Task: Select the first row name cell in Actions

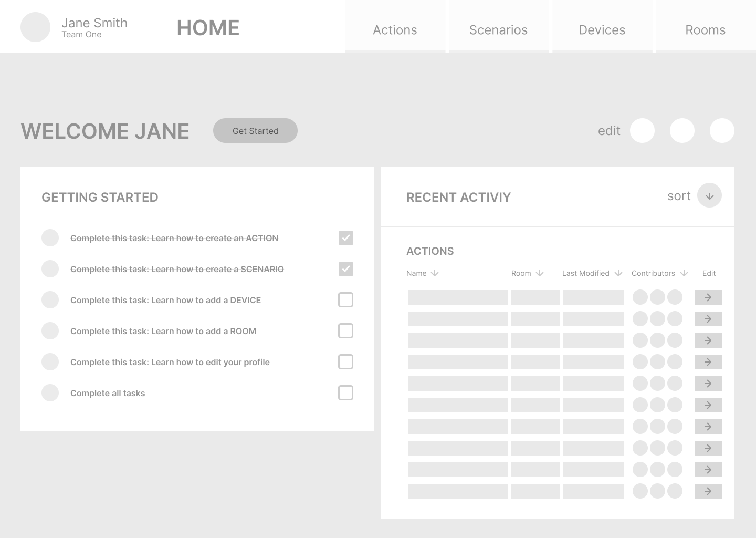Action: pyautogui.click(x=457, y=297)
